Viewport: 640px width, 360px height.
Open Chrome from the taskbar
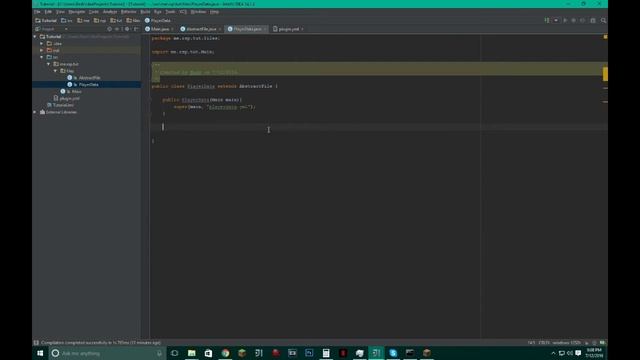[225, 353]
